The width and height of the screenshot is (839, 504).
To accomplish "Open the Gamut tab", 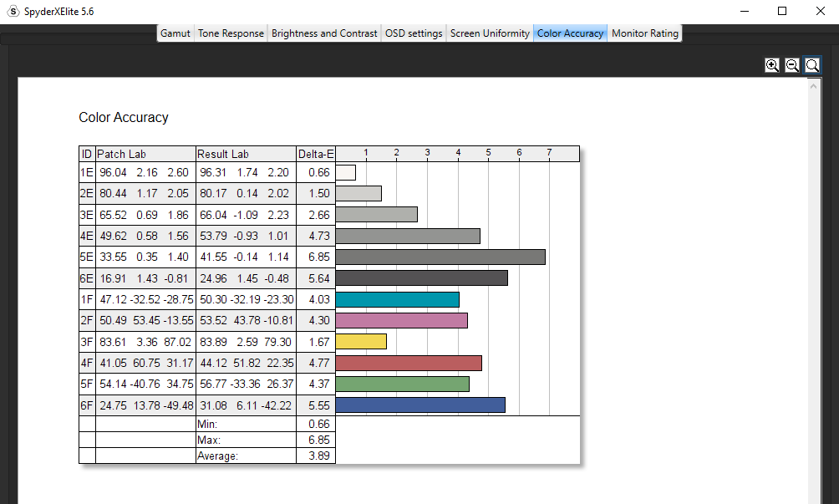I will (x=175, y=33).
